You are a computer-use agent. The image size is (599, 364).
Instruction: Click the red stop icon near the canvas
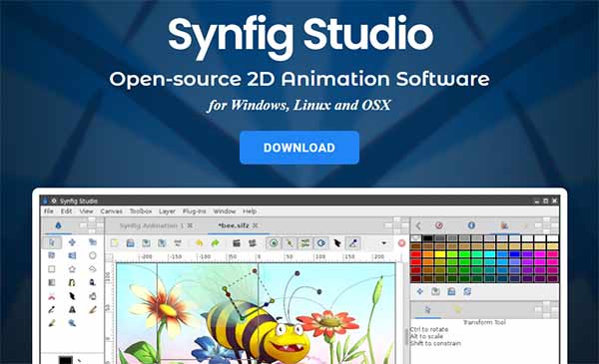(401, 243)
